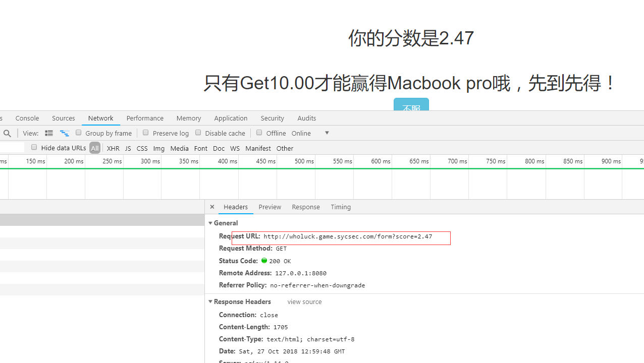
Task: Select the Network panel tab
Action: pyautogui.click(x=101, y=118)
